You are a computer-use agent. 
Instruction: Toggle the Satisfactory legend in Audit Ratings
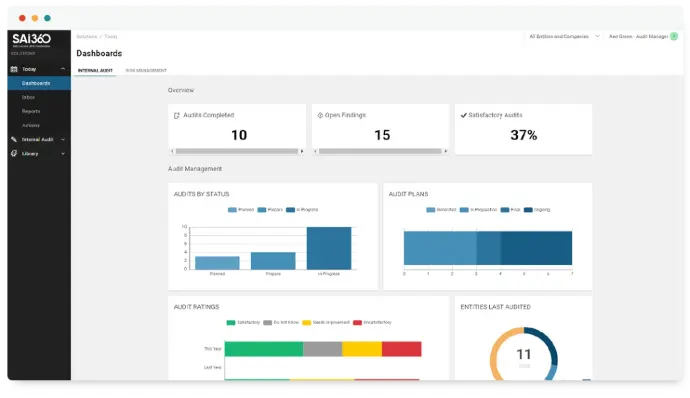coord(243,323)
